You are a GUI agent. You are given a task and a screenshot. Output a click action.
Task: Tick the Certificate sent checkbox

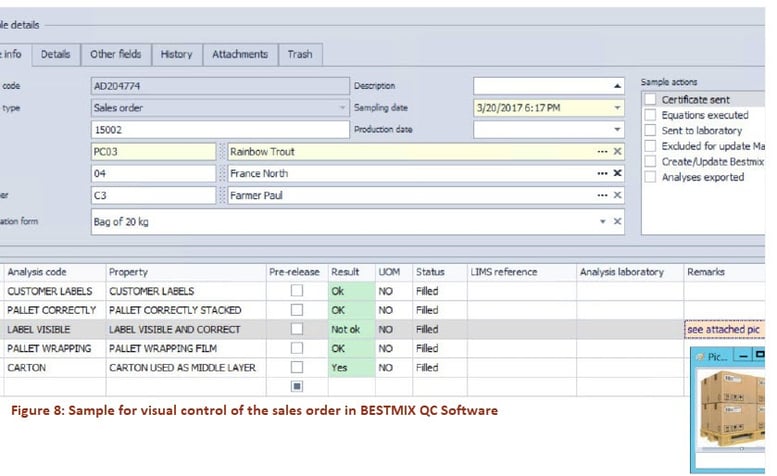(x=650, y=99)
